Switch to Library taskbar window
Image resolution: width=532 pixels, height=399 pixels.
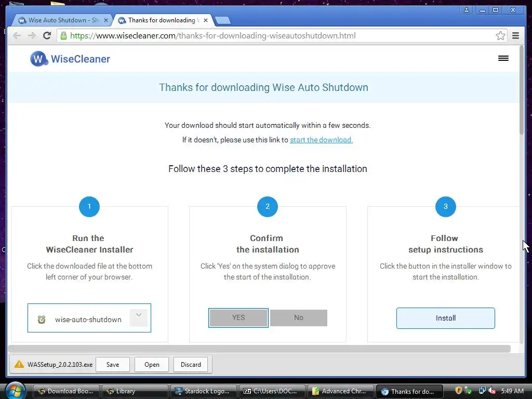(135, 391)
